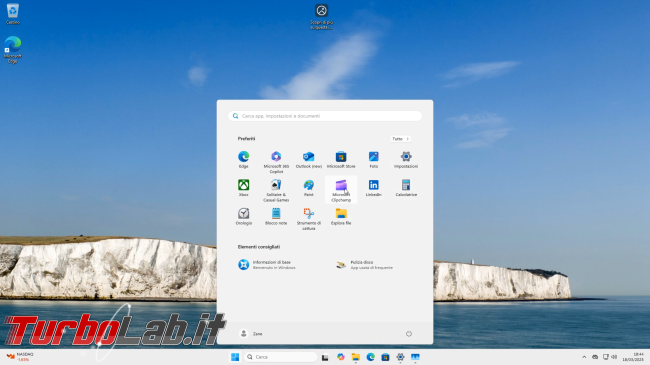
Task: Open Solitaire & Casual Games
Action: click(276, 190)
